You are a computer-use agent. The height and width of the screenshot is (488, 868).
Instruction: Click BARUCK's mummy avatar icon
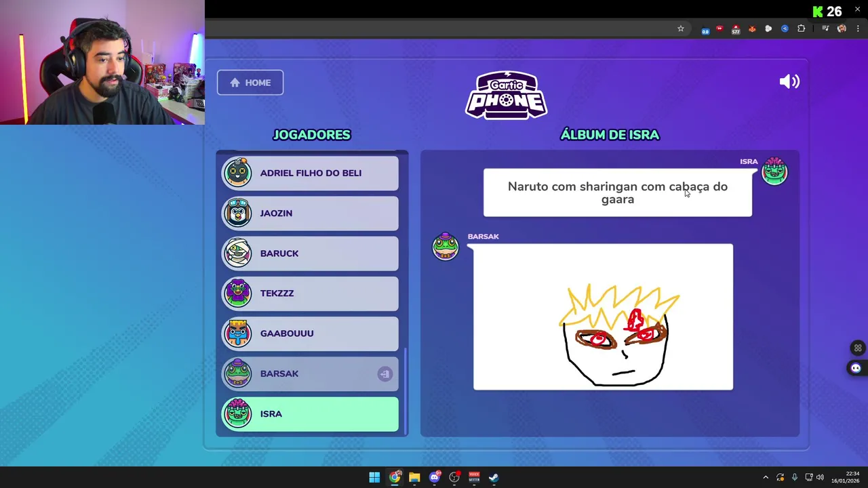[x=237, y=253]
